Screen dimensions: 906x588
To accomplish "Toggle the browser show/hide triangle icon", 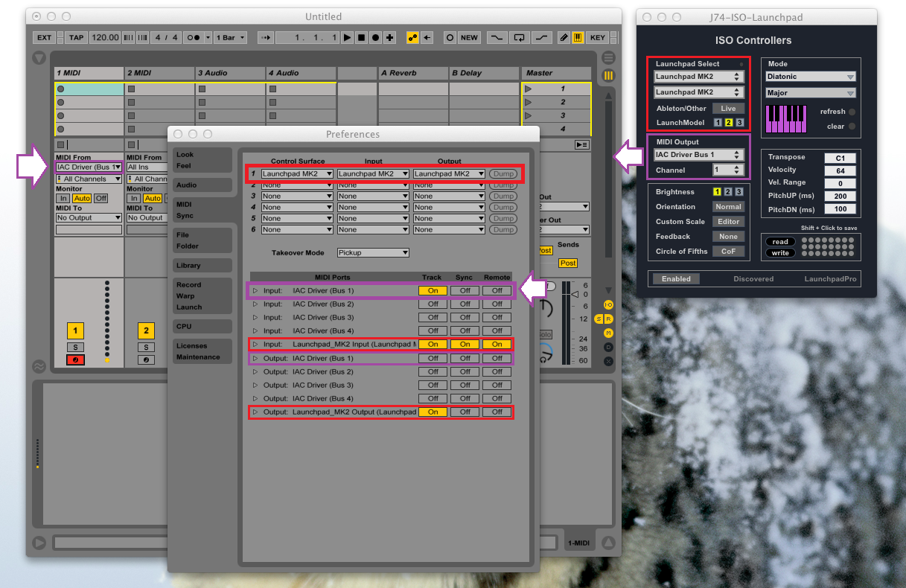I will 39,58.
